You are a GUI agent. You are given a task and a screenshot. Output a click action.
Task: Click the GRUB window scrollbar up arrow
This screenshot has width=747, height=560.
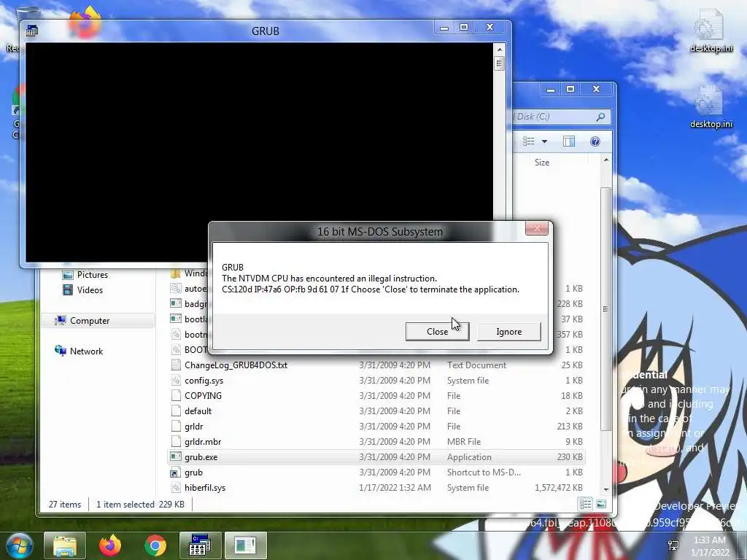499,49
